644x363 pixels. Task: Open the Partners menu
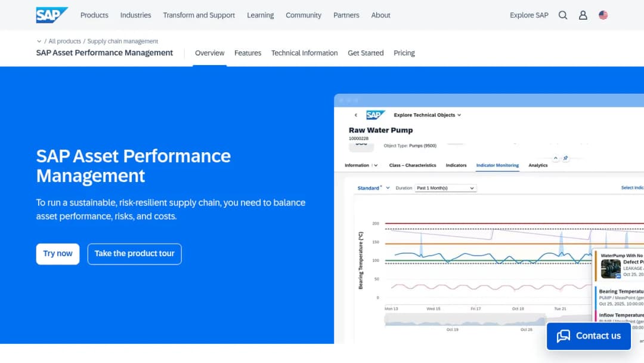346,15
